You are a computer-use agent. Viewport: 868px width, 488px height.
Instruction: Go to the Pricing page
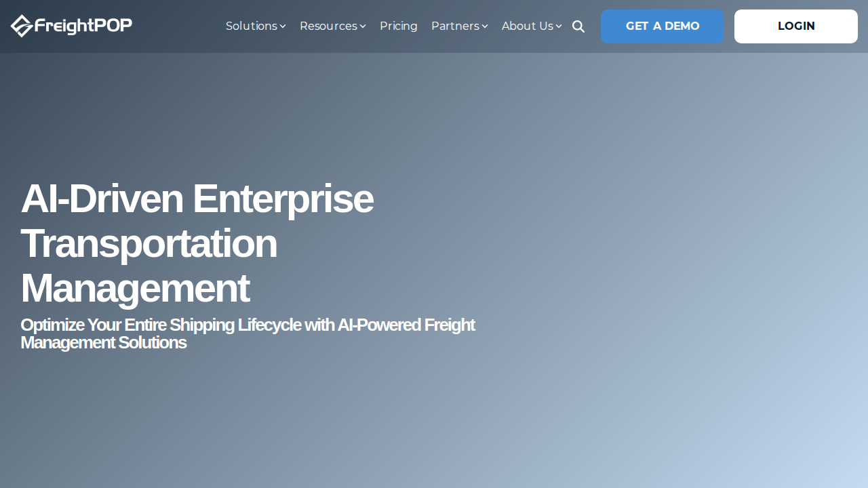(399, 26)
